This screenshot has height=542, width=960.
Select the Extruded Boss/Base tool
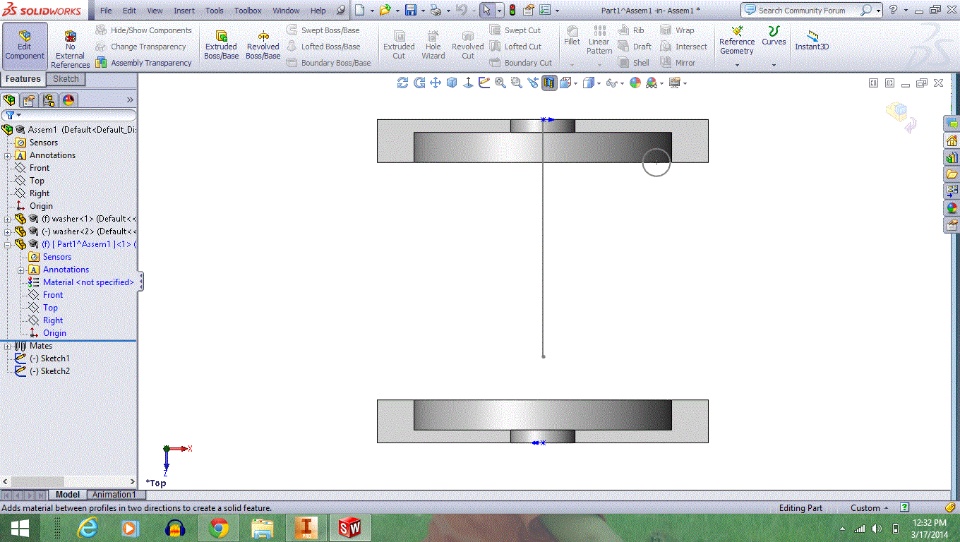click(x=221, y=45)
